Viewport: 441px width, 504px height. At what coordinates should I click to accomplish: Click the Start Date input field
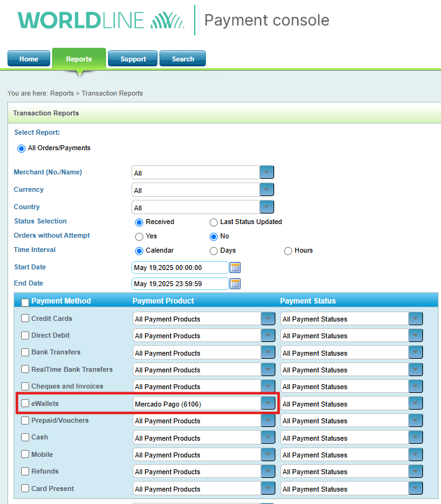(180, 268)
